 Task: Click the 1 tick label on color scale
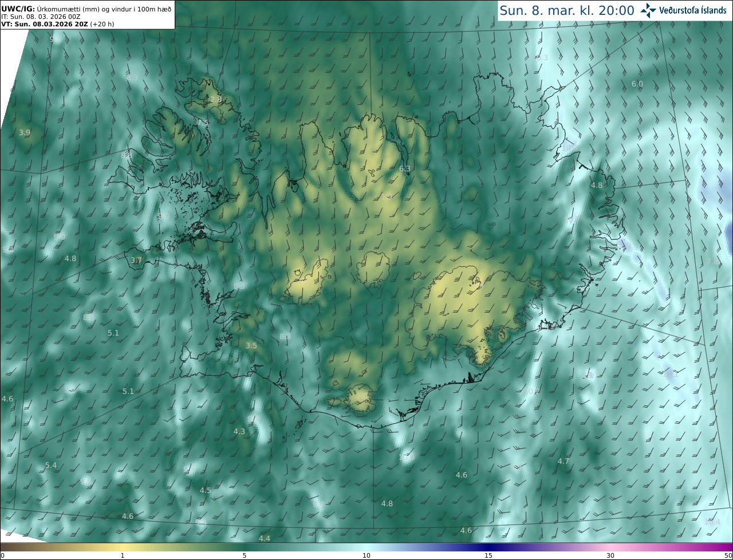123,555
